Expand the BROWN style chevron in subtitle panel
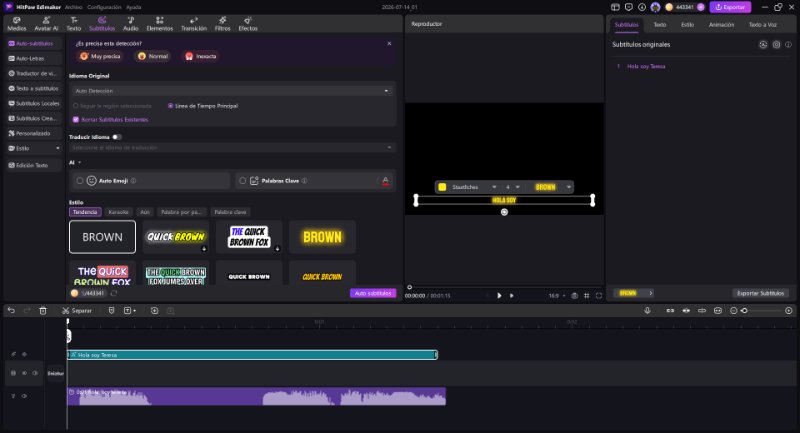Screen dimensions: 800x433 (651, 293)
